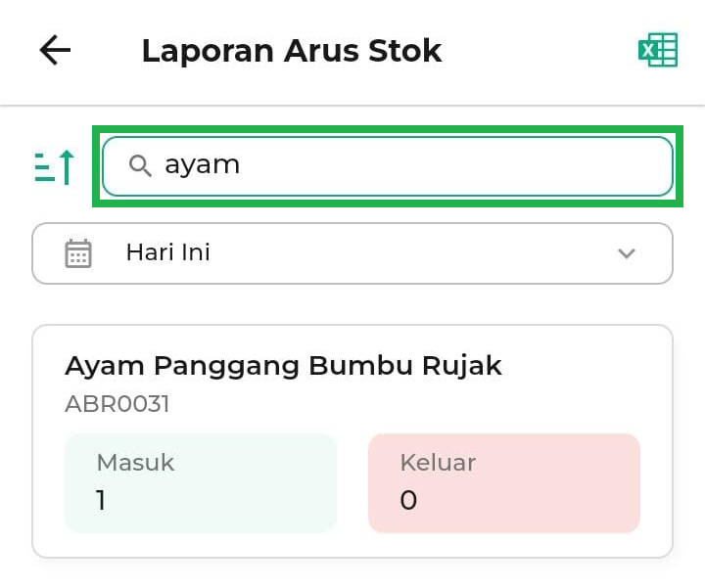Select product name Ayam Panggang Bumbu Rujak
The width and height of the screenshot is (705, 588).
(x=283, y=366)
